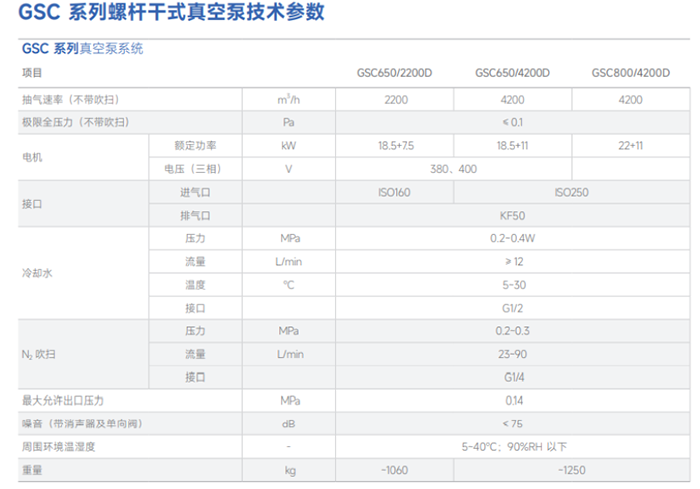Select the cooling water port 'G1/2'

tap(512, 308)
